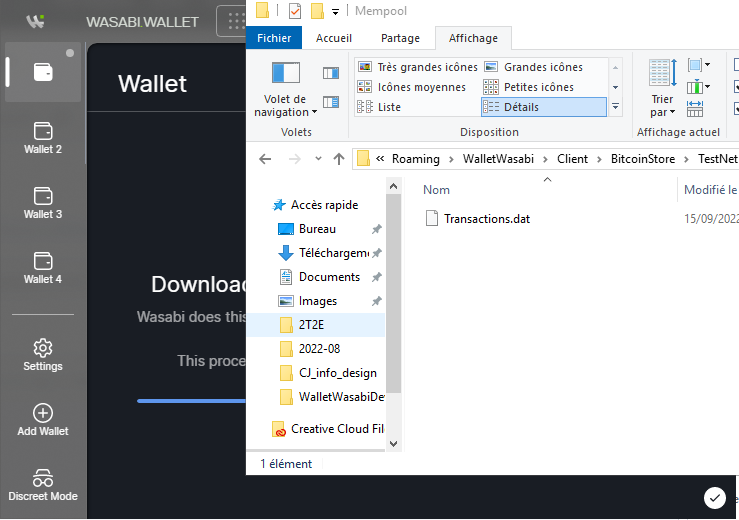Switch to the Accueil ribbon tab
739x520 pixels.
(x=334, y=38)
